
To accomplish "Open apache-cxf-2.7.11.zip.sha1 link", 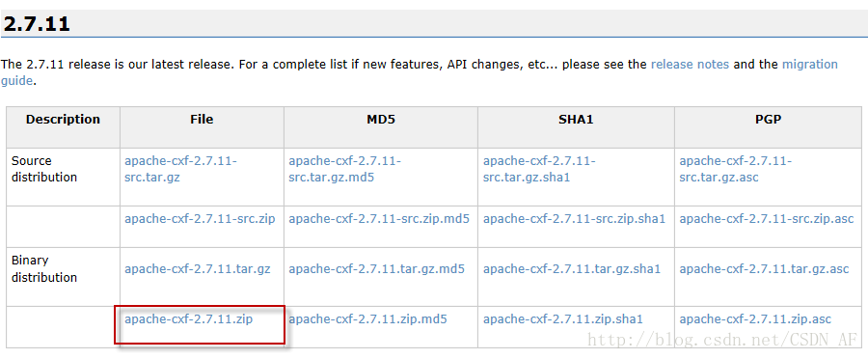I will [x=563, y=319].
